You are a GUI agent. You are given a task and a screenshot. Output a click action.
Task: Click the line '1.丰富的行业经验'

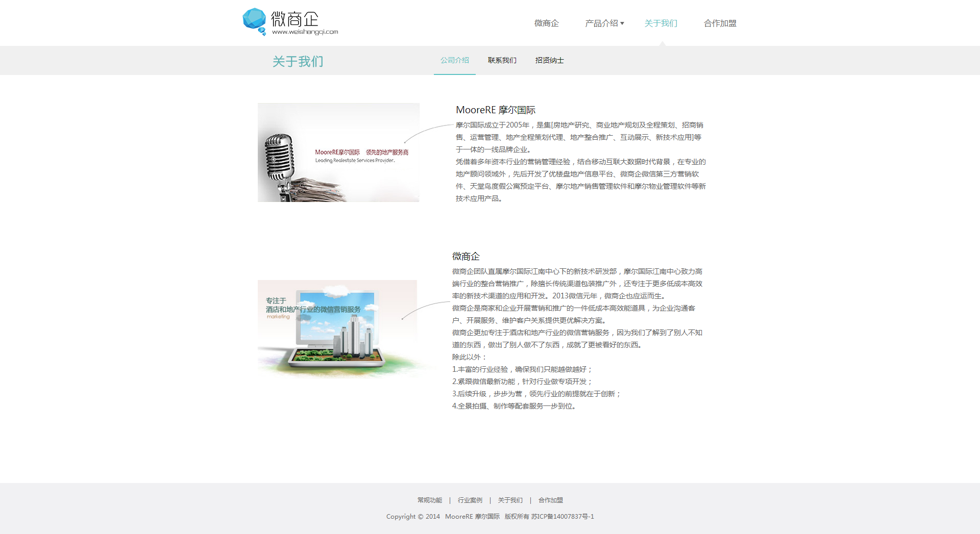click(522, 369)
